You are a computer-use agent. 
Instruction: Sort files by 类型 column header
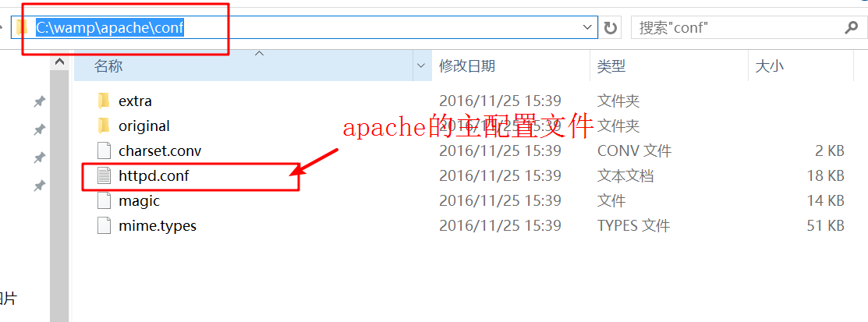tap(611, 66)
